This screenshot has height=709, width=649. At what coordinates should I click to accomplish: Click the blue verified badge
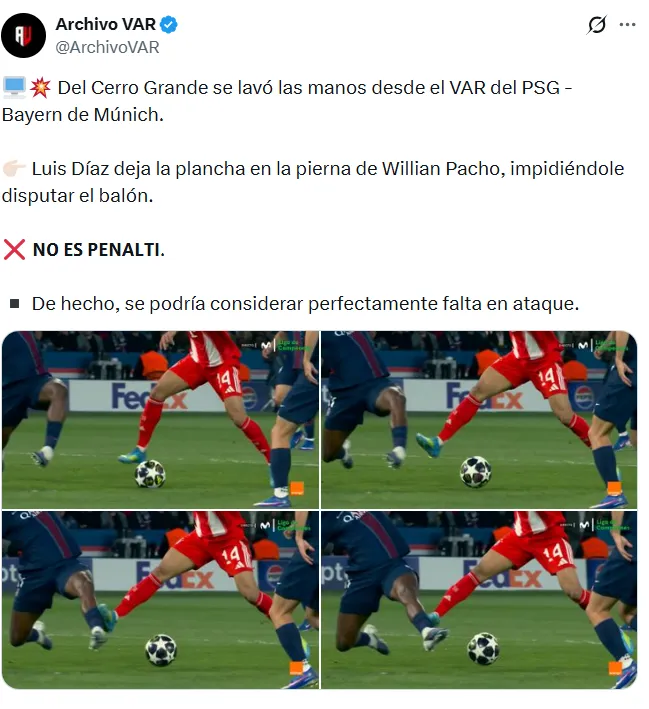pos(169,24)
